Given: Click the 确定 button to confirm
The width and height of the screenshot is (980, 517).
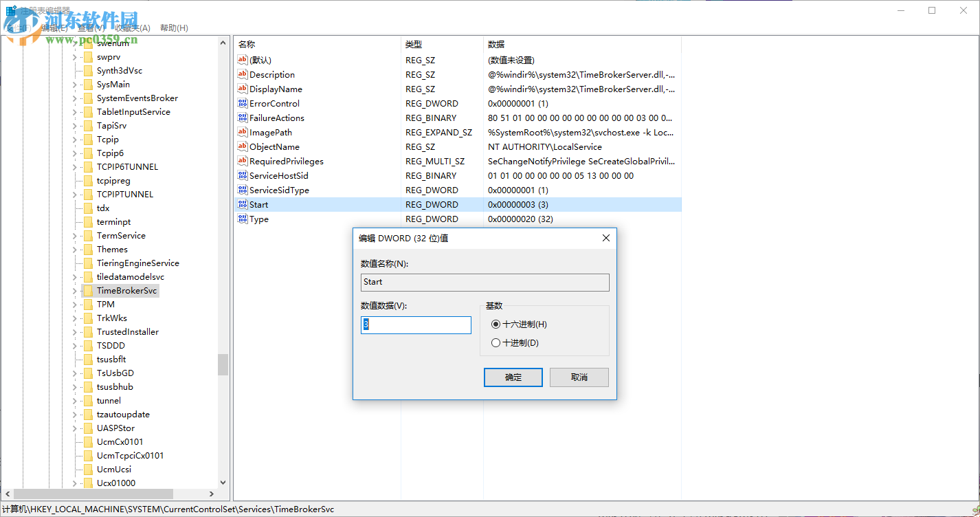Looking at the screenshot, I should pos(513,377).
